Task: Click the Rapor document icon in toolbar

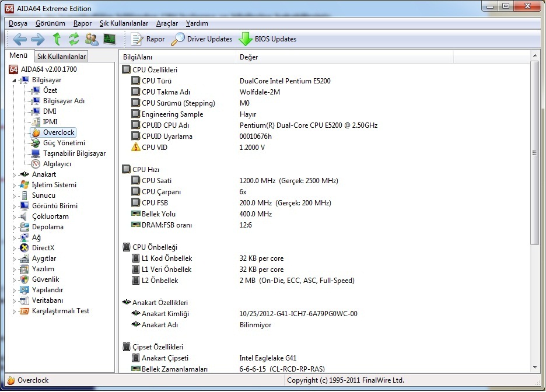Action: (137, 39)
